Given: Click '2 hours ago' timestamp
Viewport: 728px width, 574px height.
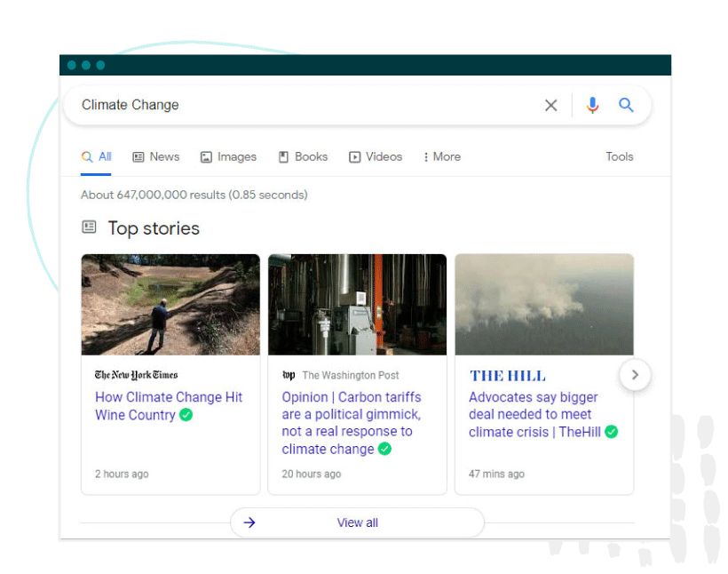Looking at the screenshot, I should click(122, 474).
